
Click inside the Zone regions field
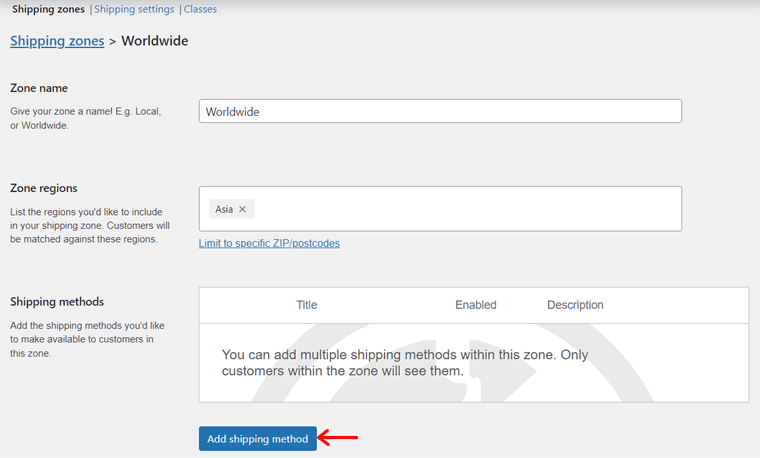click(440, 209)
